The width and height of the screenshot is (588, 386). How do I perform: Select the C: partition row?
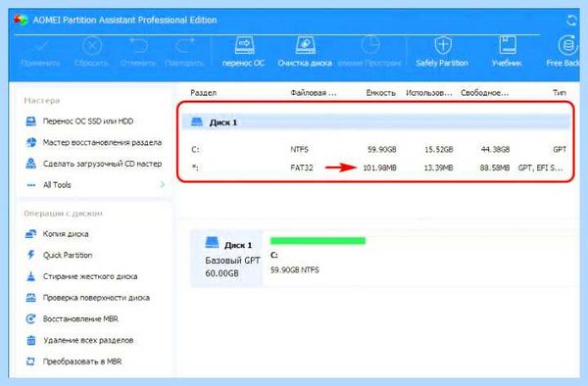coord(378,150)
